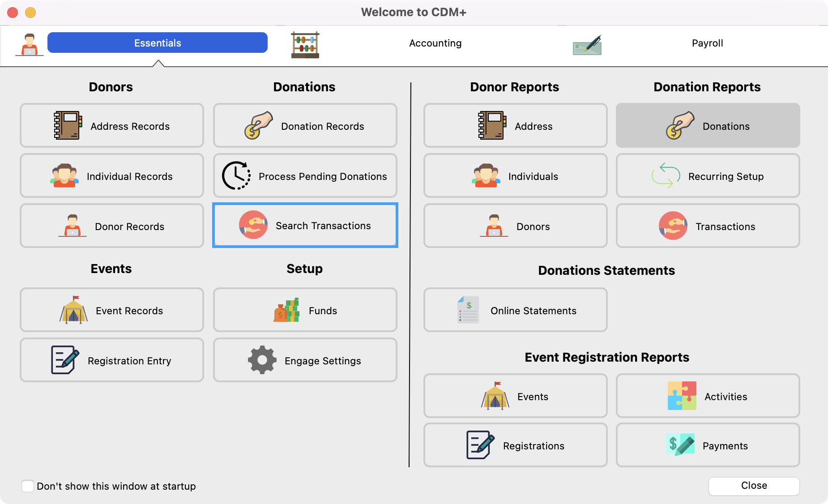Open the Payments report
Viewport: 828px width, 504px height.
708,445
